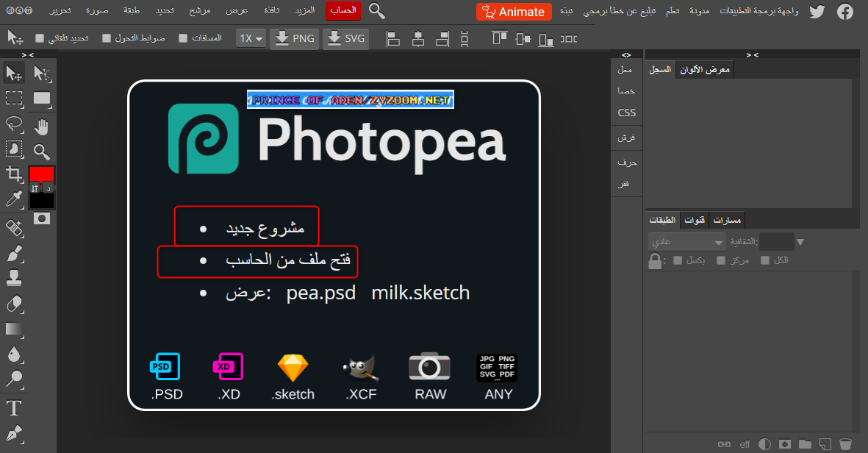Create new folder in Layers panel
Image resolution: width=868 pixels, height=453 pixels.
(x=805, y=444)
